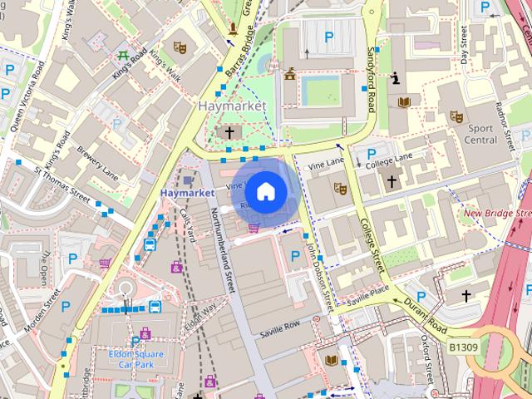Click the shopping cart icon beside The Open
Viewport: 532px width, 399px height.
[105, 264]
